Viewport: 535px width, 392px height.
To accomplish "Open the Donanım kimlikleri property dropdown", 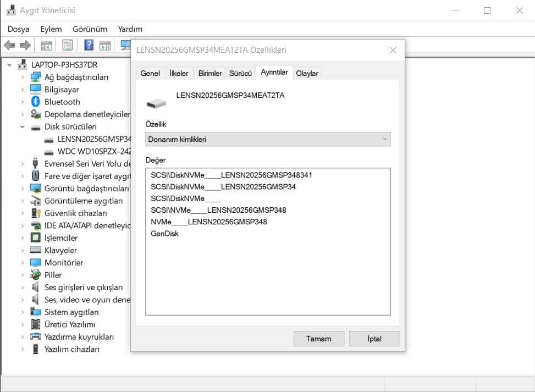I will (268, 139).
